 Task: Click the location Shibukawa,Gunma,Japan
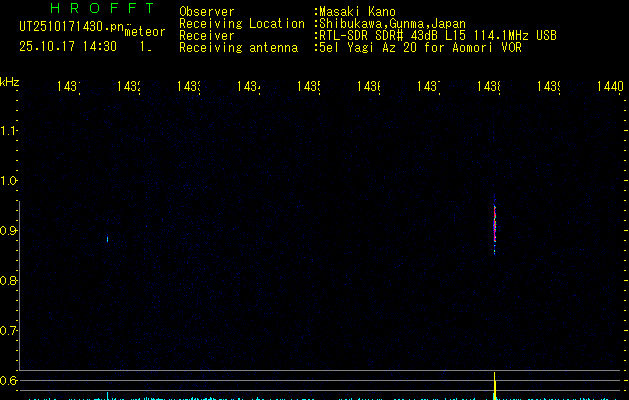(x=392, y=24)
